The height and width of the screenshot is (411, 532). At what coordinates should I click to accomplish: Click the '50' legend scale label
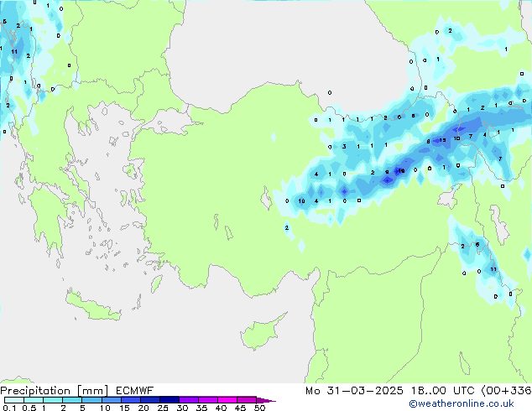tap(259, 408)
